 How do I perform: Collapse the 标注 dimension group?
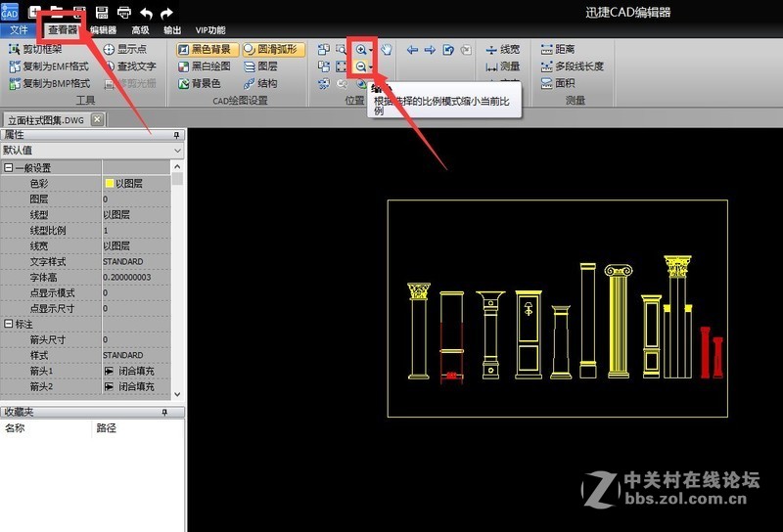tap(9, 324)
